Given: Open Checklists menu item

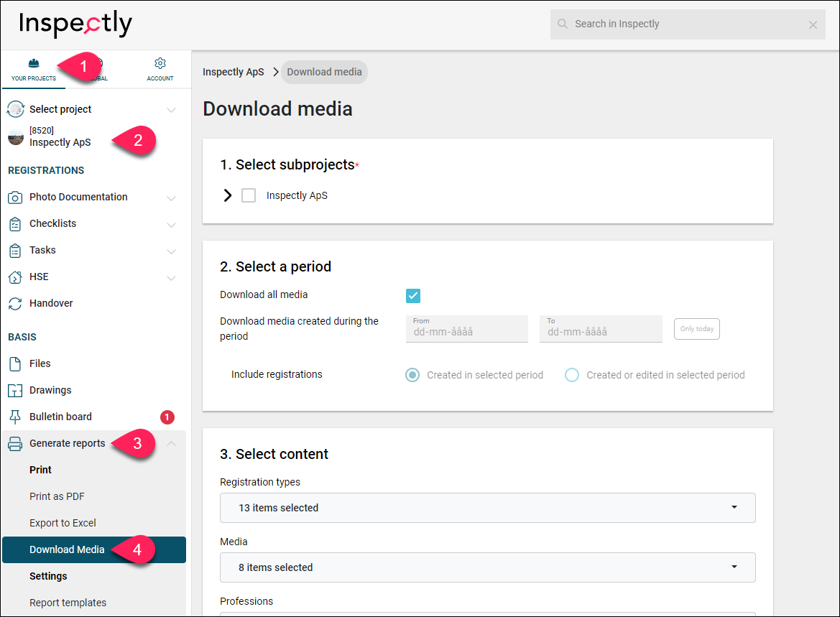Looking at the screenshot, I should coord(52,223).
